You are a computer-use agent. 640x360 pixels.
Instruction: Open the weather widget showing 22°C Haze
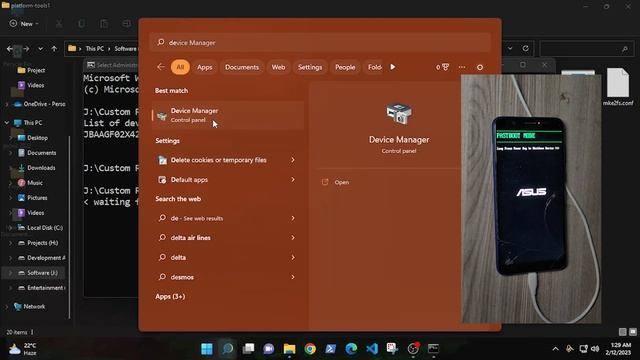(23, 349)
